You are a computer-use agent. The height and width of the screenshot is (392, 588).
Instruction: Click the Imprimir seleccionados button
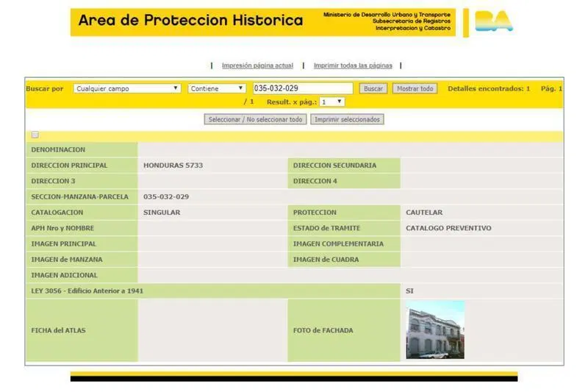347,119
